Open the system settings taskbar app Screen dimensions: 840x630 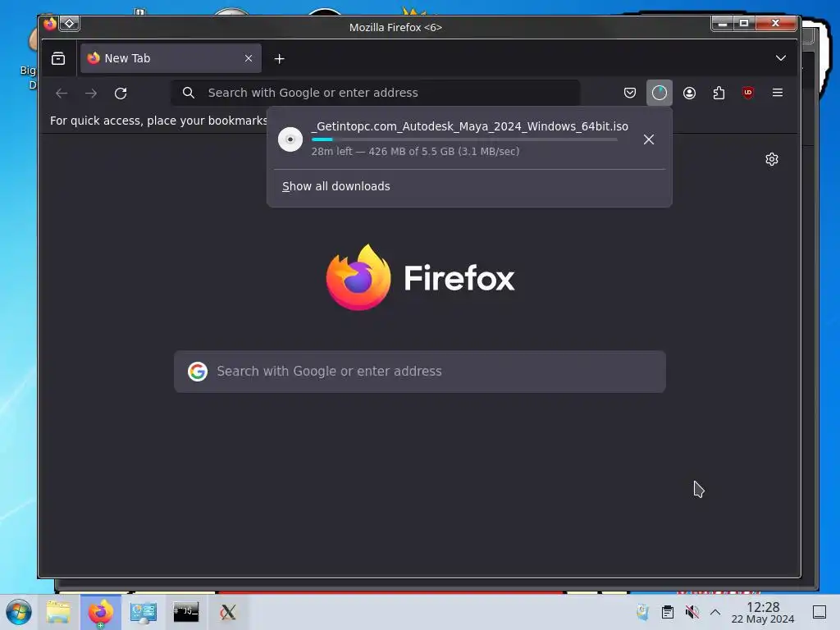pos(143,612)
